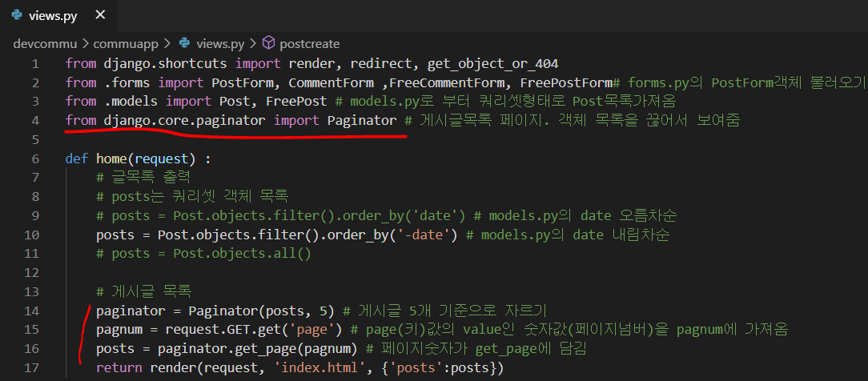This screenshot has width=868, height=381.
Task: Click line number 1 in gutter
Action: pos(35,63)
